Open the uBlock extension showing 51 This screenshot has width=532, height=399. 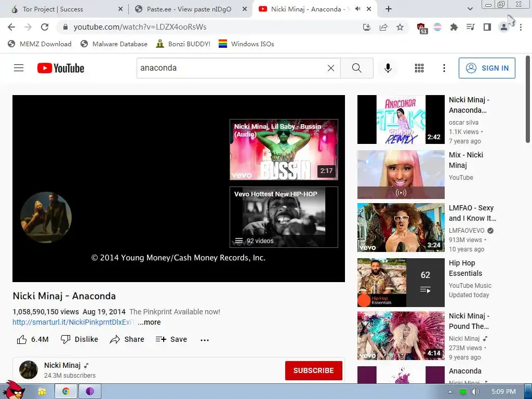(x=421, y=28)
